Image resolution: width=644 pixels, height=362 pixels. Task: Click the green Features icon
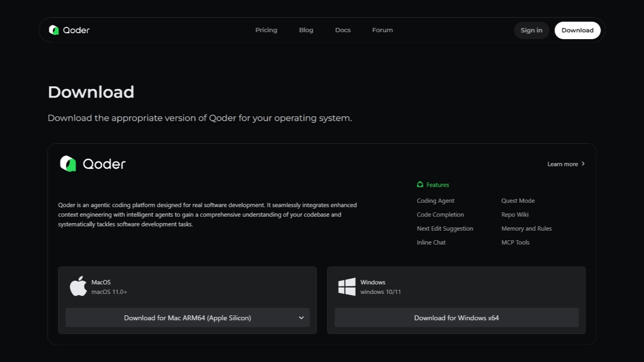pyautogui.click(x=420, y=184)
